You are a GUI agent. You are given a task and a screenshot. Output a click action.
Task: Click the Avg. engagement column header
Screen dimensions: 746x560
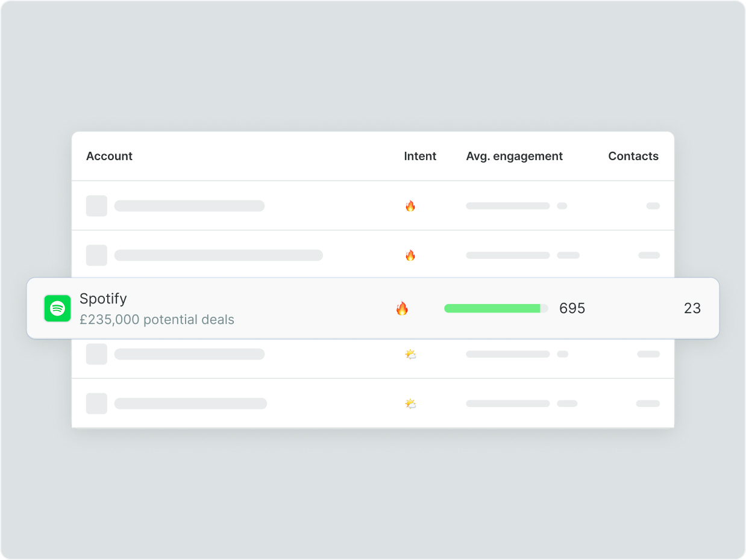tap(514, 156)
